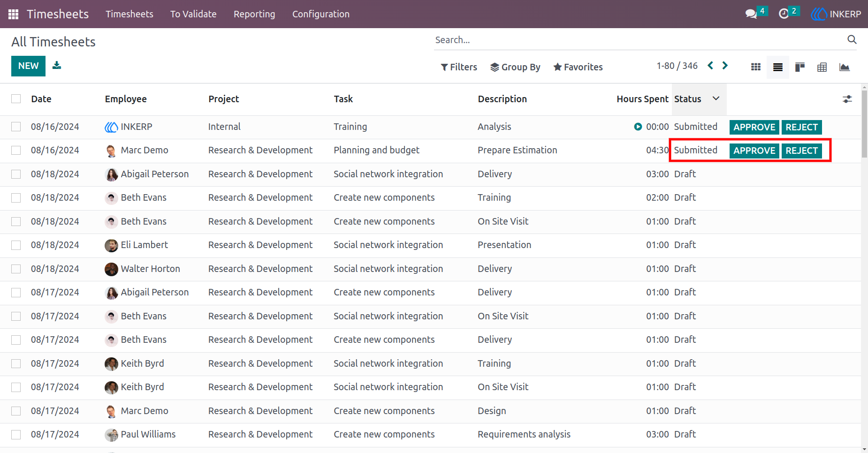The width and height of the screenshot is (868, 453).
Task: Switch to kanban view
Action: tap(800, 67)
